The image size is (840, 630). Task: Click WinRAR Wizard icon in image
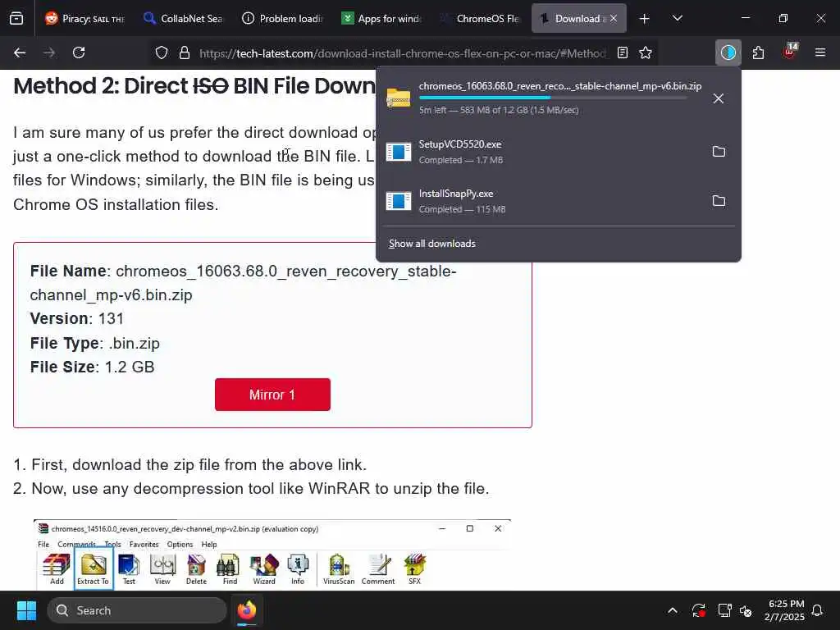pyautogui.click(x=264, y=569)
